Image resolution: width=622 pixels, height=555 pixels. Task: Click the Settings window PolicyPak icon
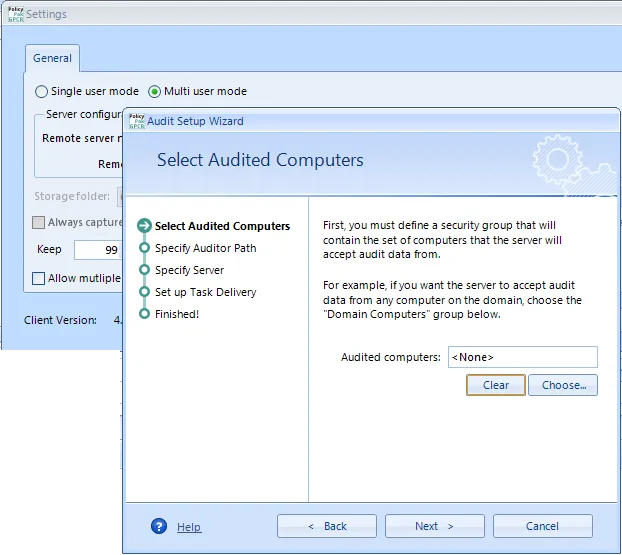16,14
